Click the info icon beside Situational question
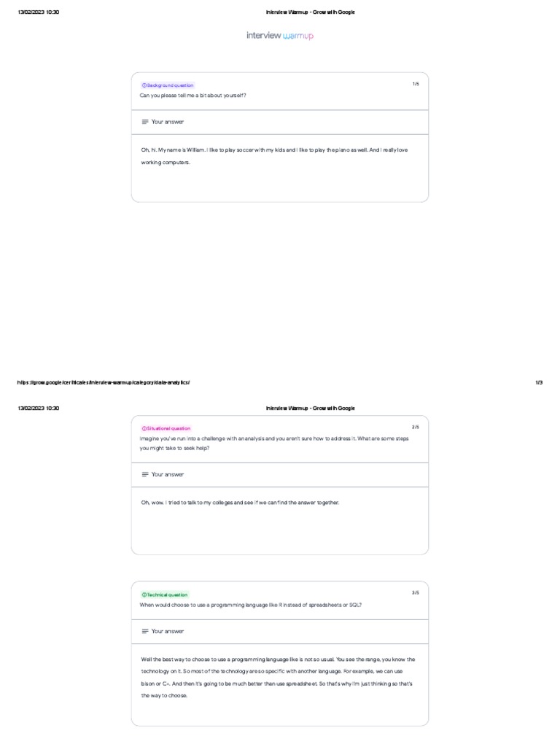560x747 pixels. click(144, 428)
